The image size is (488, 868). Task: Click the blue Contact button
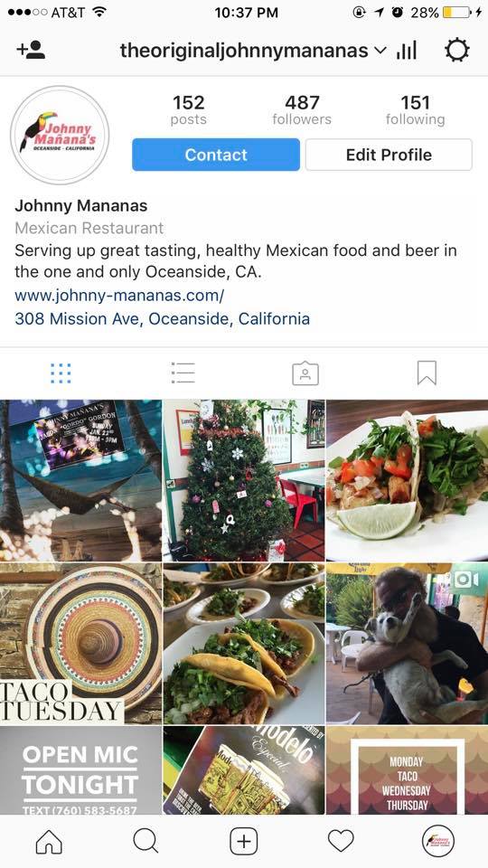[x=216, y=155]
